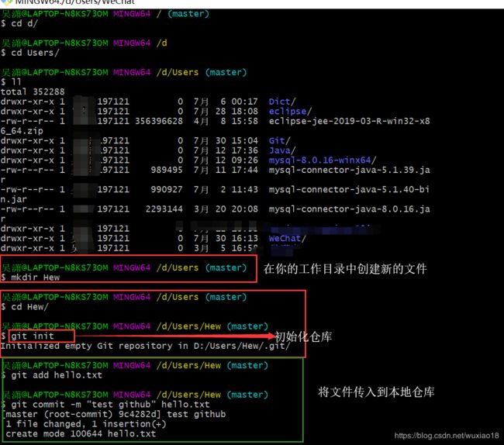
Task: Select the eclipse/ directory name
Action: [x=290, y=112]
